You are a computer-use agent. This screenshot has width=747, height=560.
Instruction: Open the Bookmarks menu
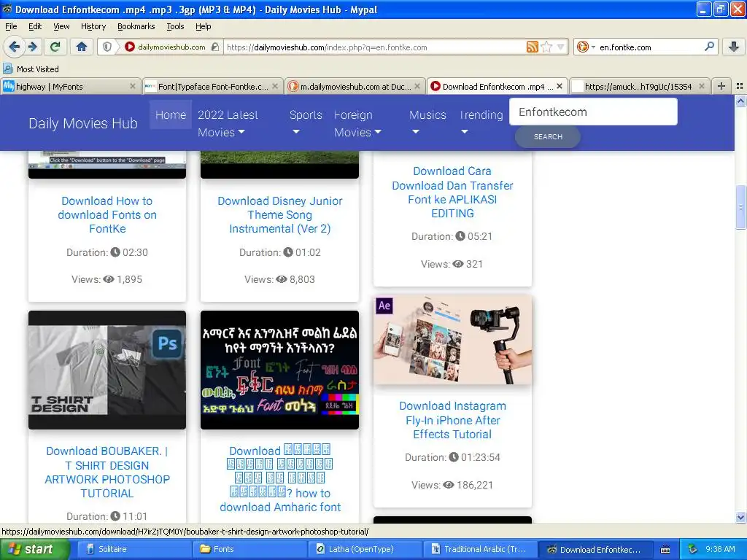(136, 26)
